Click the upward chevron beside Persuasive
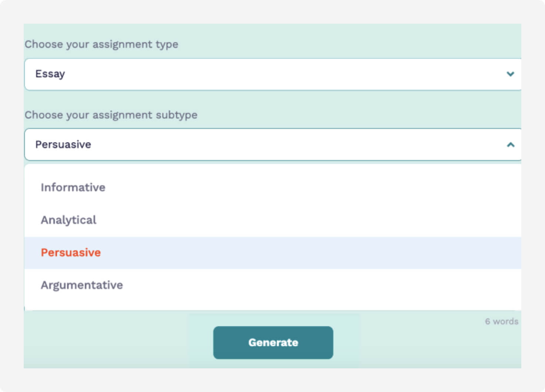Screen dimensions: 545x392 click(511, 144)
